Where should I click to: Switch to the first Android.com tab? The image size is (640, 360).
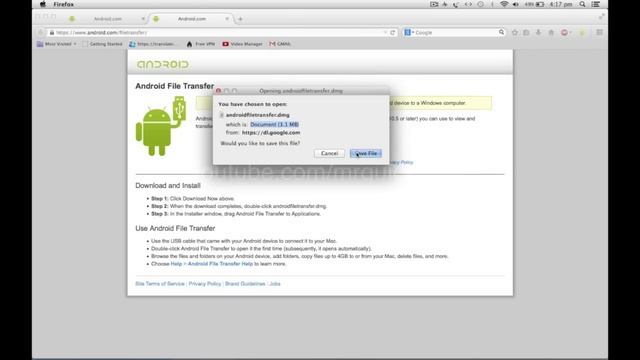(x=108, y=19)
